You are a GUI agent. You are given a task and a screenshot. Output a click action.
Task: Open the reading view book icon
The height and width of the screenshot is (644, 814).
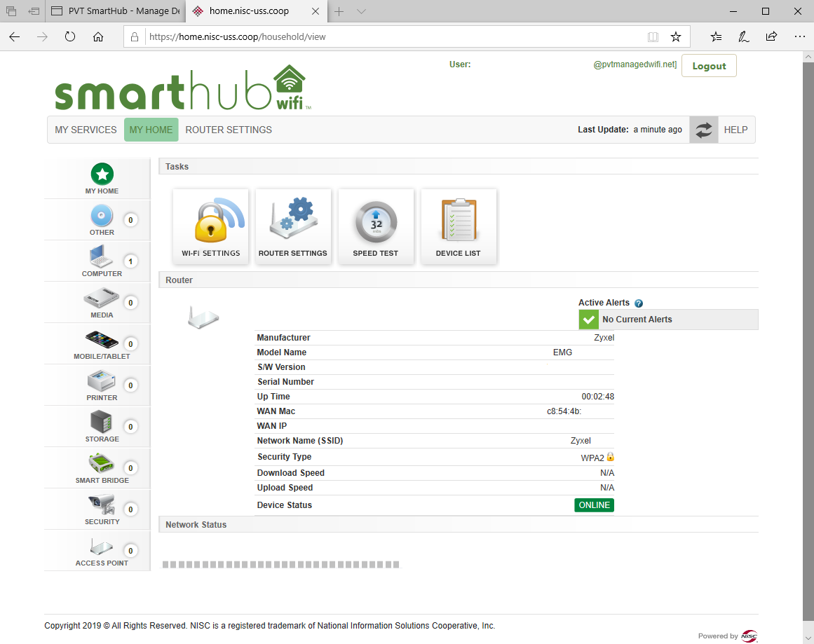click(653, 37)
